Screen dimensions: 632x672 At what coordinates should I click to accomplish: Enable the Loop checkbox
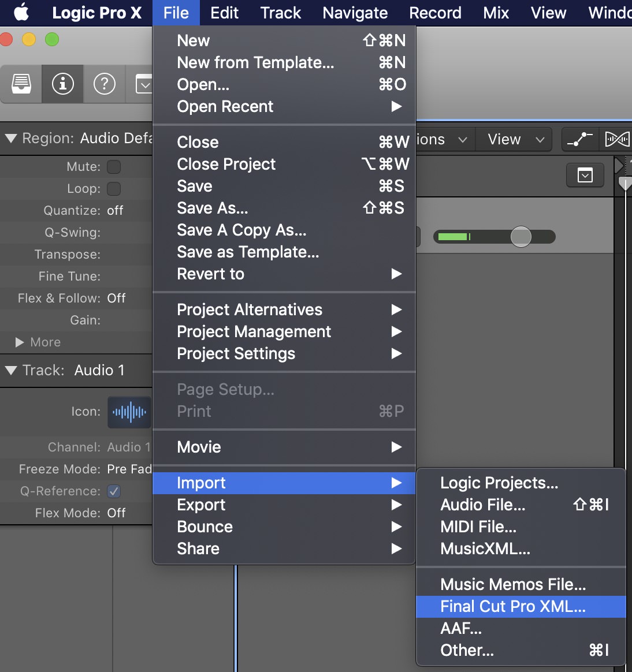point(114,189)
